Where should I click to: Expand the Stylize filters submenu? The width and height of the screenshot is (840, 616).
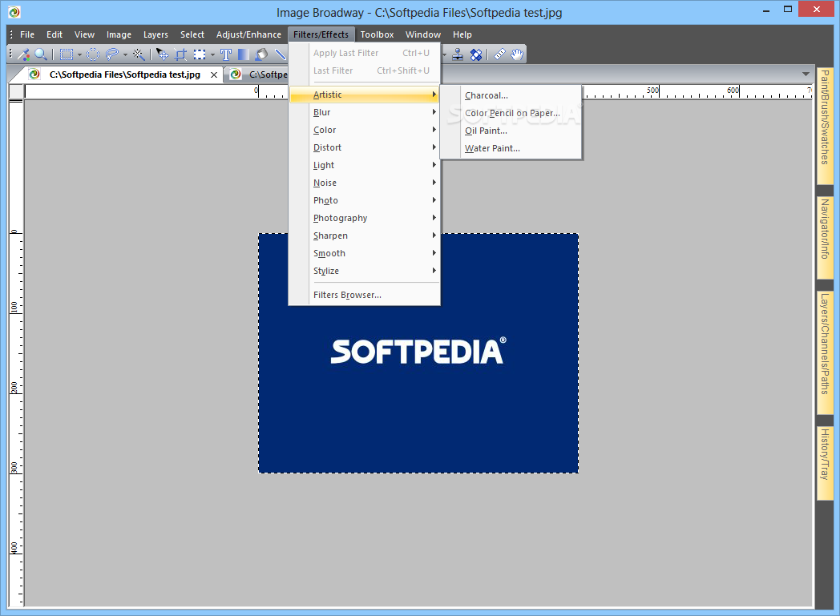364,272
